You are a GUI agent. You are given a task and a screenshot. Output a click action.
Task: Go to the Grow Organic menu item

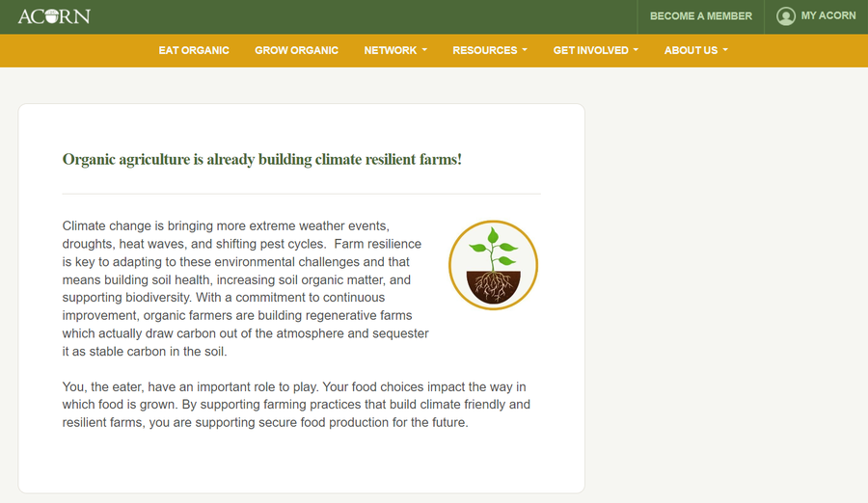click(x=296, y=50)
